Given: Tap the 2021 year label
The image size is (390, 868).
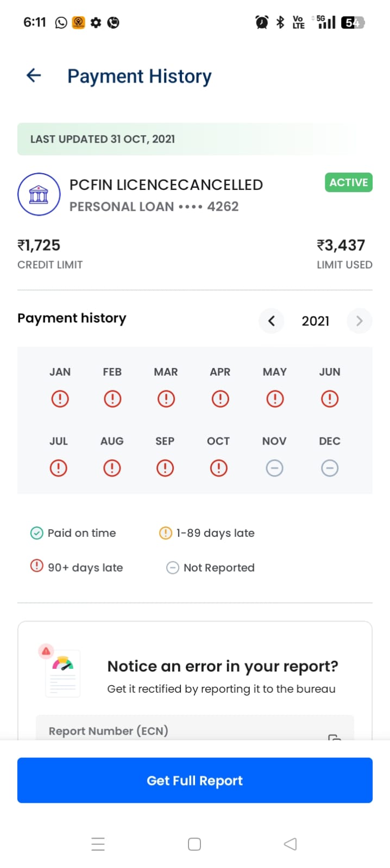Looking at the screenshot, I should [x=316, y=321].
